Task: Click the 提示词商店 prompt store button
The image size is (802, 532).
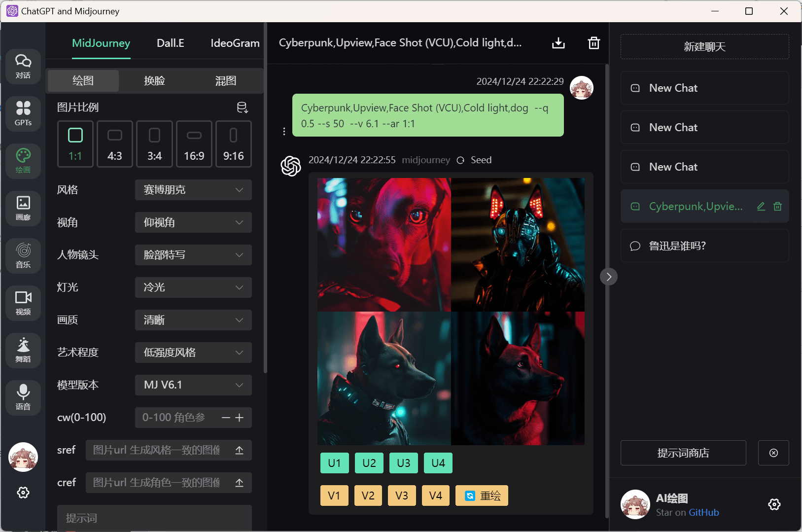Action: tap(683, 453)
